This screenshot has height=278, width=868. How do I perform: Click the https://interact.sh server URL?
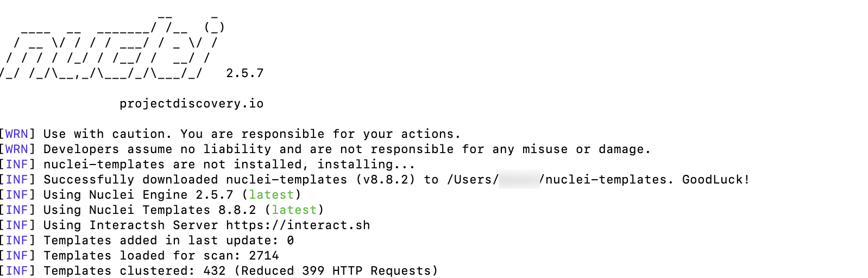click(298, 225)
